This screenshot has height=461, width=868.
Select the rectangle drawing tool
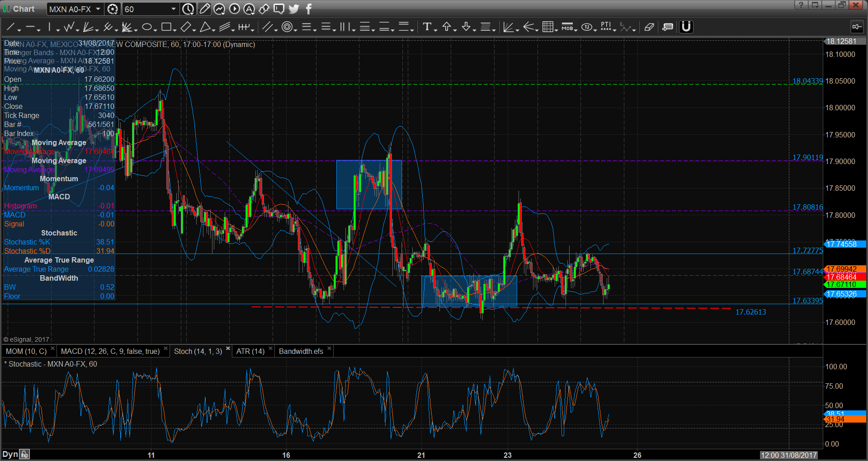point(166,27)
